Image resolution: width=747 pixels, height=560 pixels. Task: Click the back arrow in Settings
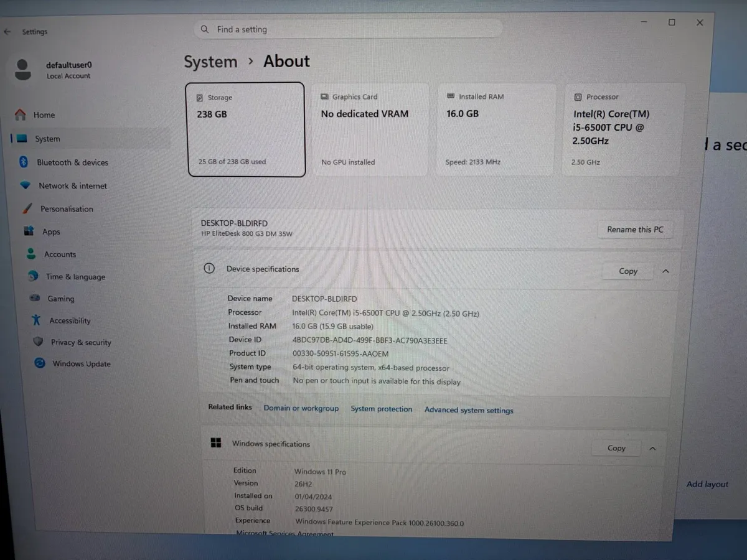pyautogui.click(x=7, y=31)
